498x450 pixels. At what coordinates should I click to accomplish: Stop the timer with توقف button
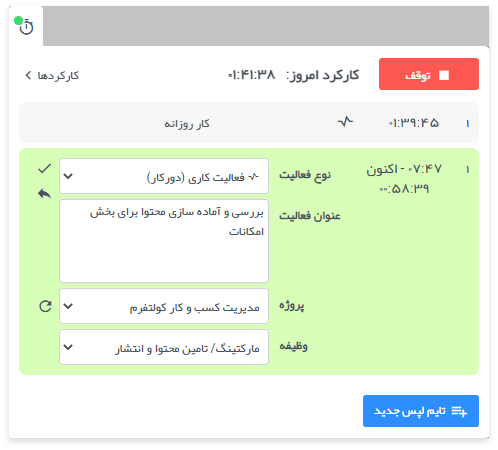pyautogui.click(x=429, y=74)
